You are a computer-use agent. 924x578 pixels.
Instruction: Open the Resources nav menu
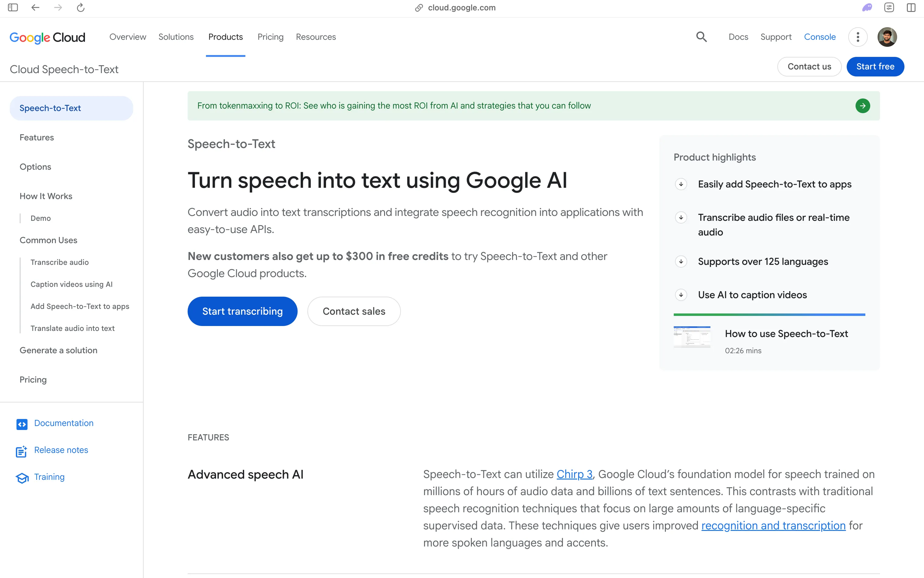[x=316, y=37]
